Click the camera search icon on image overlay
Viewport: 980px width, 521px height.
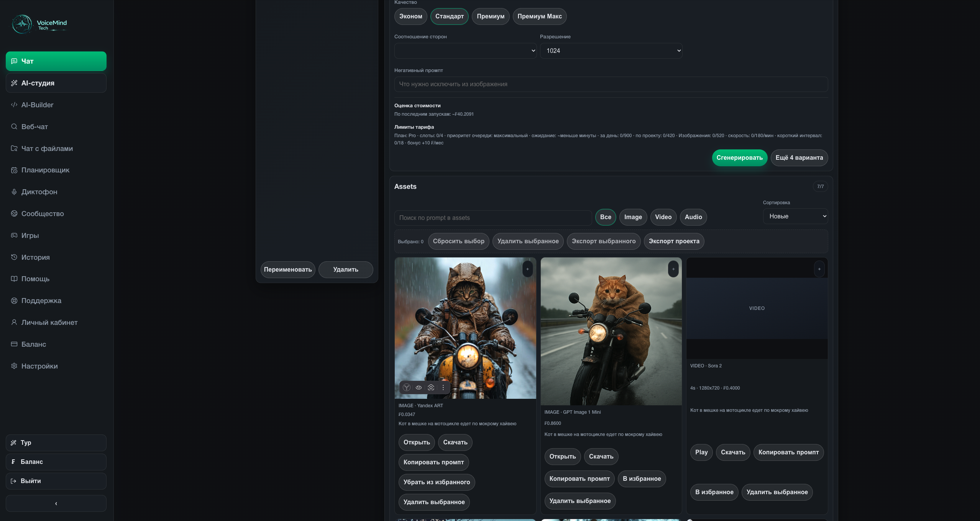431,387
